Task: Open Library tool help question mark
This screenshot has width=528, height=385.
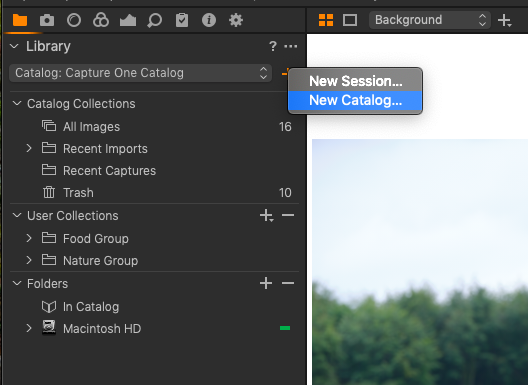Action: point(273,46)
